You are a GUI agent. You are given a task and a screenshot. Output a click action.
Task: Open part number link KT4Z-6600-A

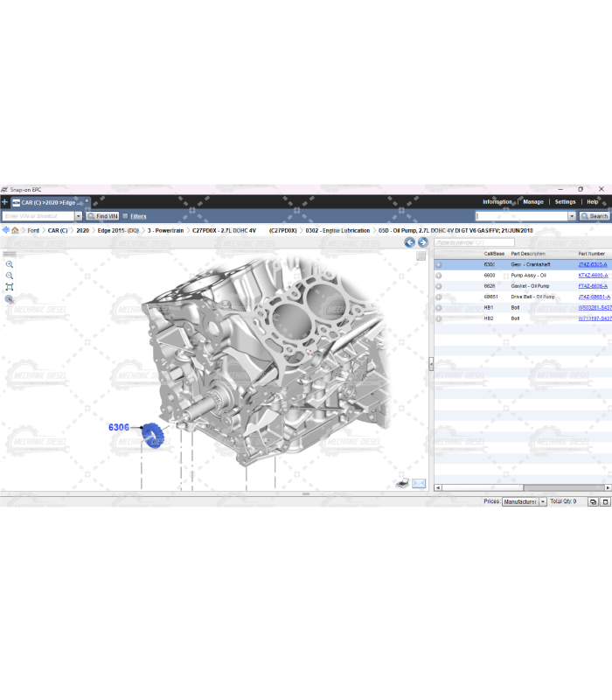(x=593, y=276)
